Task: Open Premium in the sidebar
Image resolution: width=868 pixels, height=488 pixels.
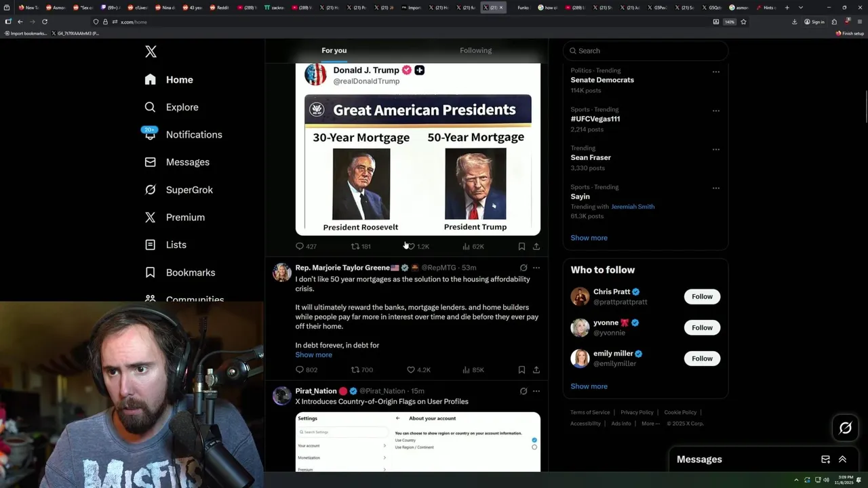Action: tap(175, 218)
